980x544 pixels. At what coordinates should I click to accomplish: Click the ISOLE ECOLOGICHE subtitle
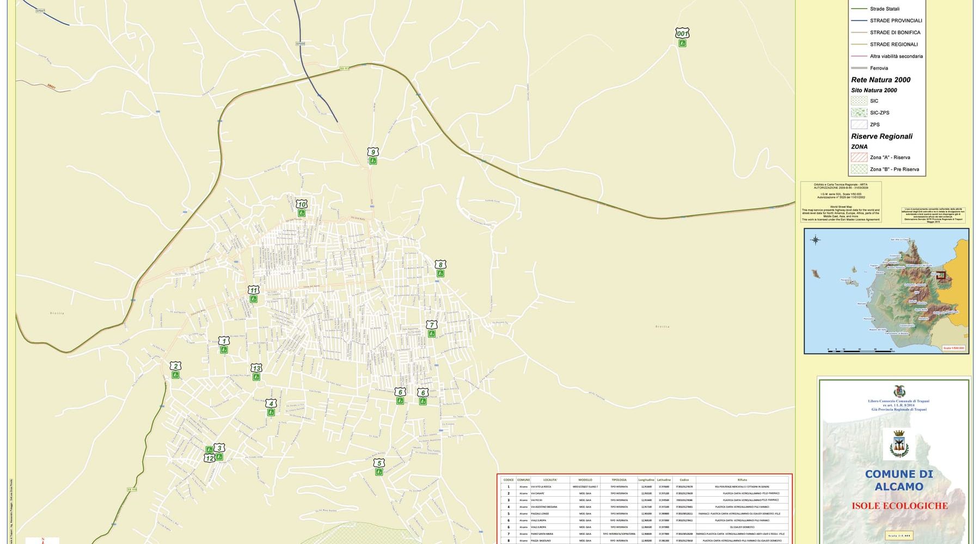tap(899, 506)
